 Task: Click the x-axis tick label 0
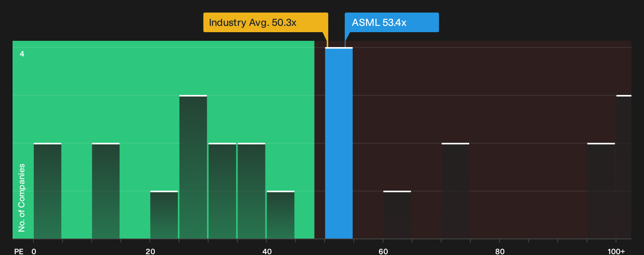pos(34,251)
